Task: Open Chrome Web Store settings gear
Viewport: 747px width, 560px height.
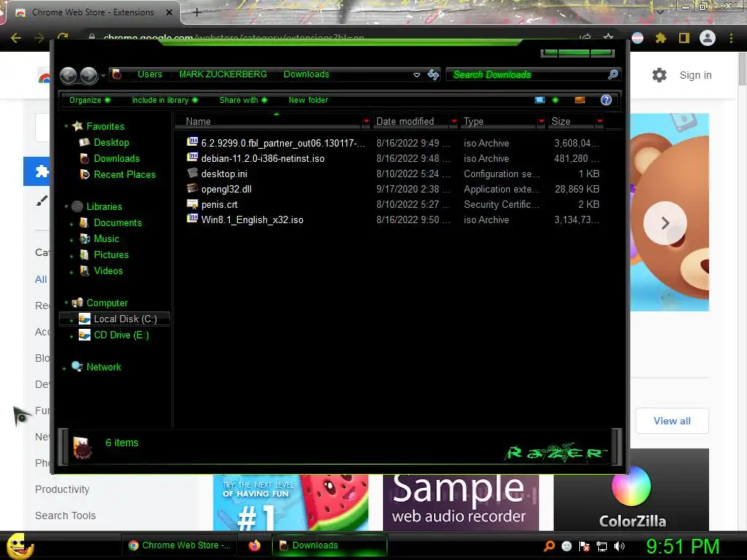Action: pyautogui.click(x=659, y=75)
